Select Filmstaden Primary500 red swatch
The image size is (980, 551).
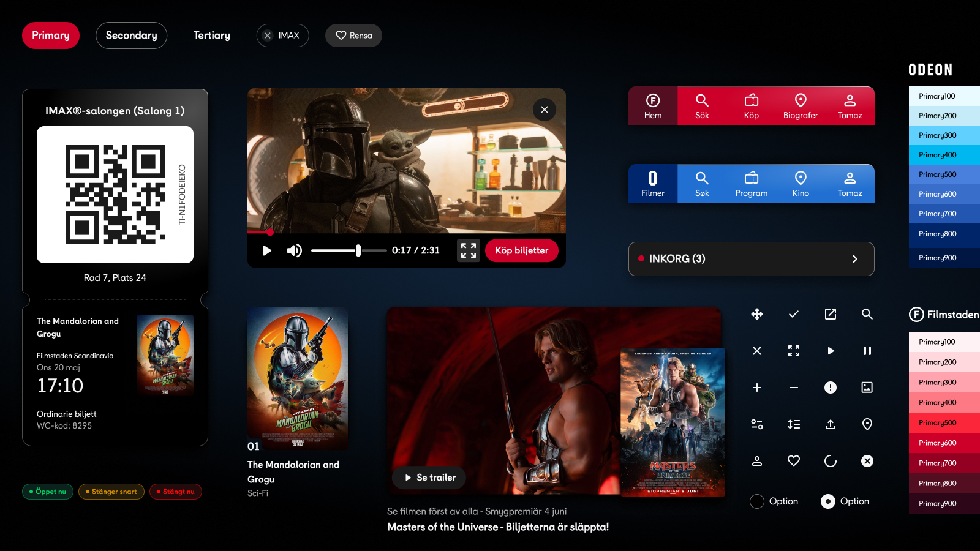944,423
